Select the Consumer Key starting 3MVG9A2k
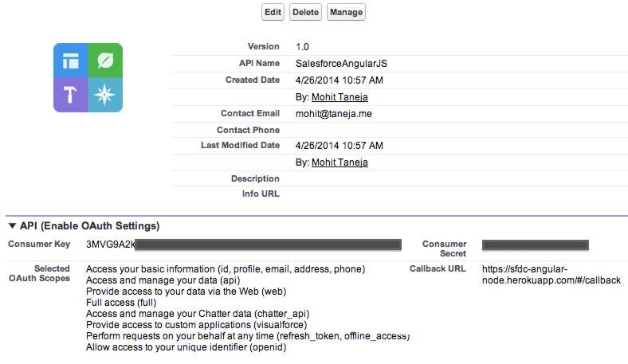 pos(244,245)
